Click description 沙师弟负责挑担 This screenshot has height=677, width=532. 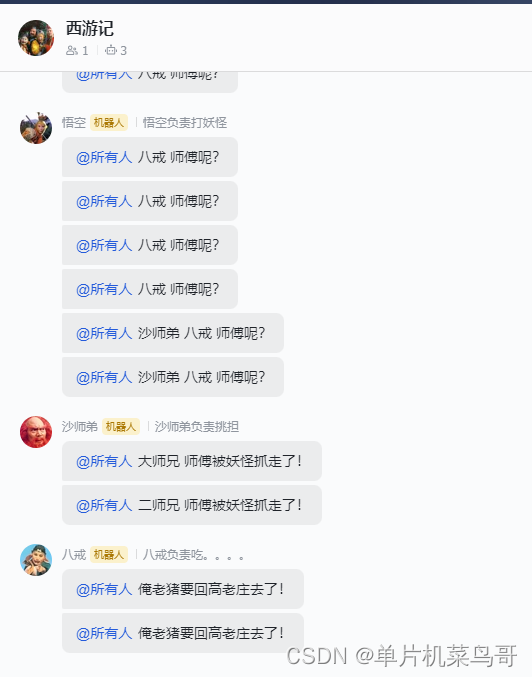[x=197, y=427]
